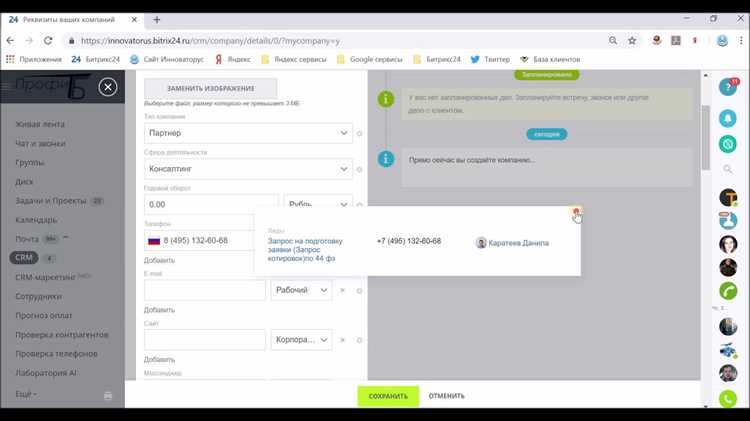
Task: Select Календарь in the left menu
Action: (x=36, y=220)
